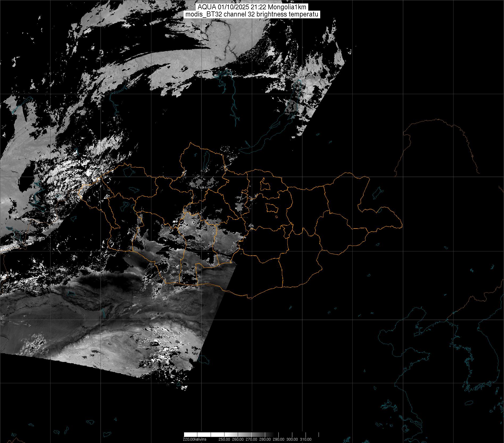
Task: Click the "260.00" colorbar label
Action: coord(238,439)
